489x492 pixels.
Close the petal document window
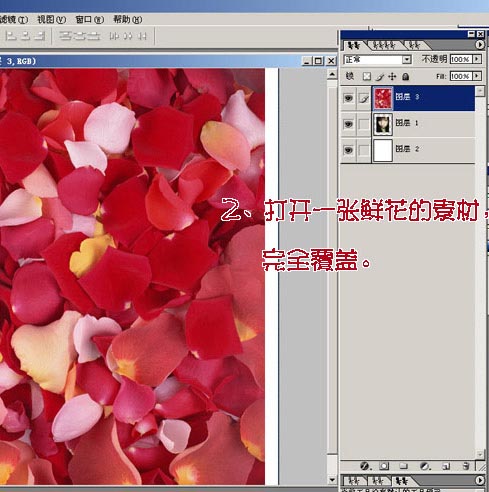[x=331, y=61]
